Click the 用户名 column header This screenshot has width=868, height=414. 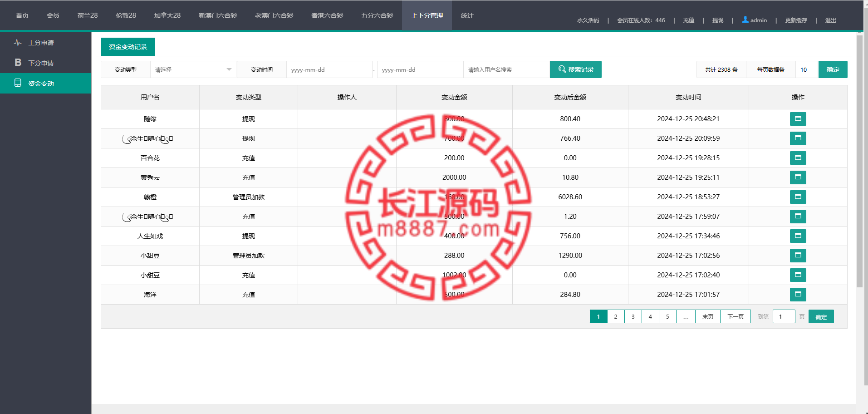pyautogui.click(x=150, y=97)
